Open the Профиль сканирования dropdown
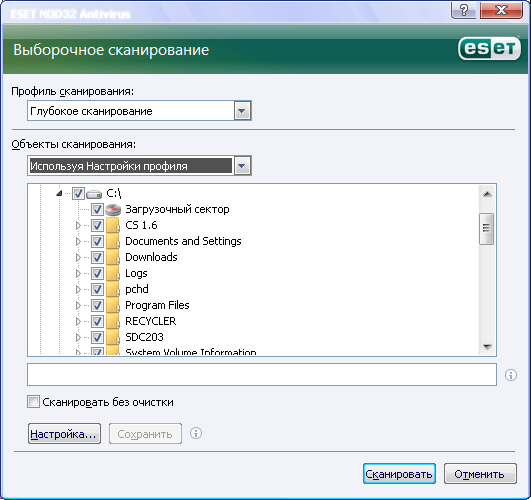Screen dimensions: 531x500 click(242, 111)
